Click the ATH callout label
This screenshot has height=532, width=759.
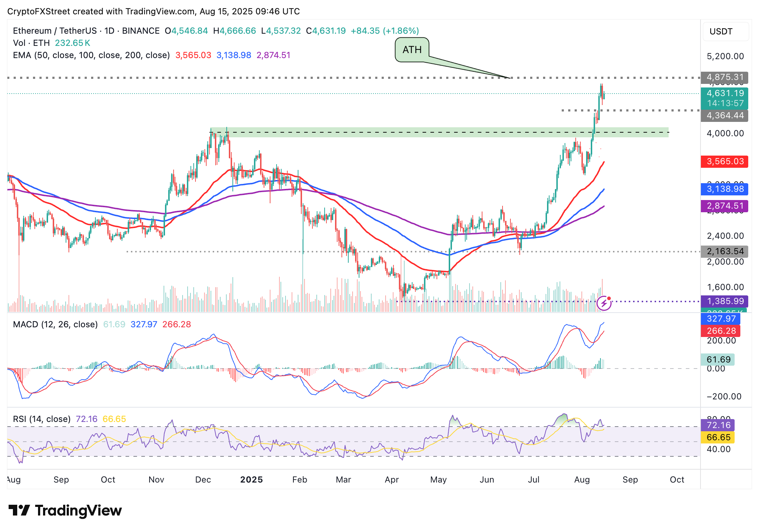tap(412, 50)
